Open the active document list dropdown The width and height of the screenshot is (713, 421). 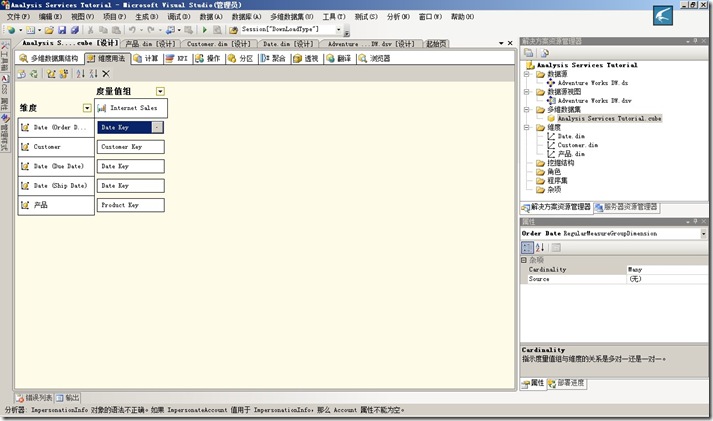(x=501, y=43)
